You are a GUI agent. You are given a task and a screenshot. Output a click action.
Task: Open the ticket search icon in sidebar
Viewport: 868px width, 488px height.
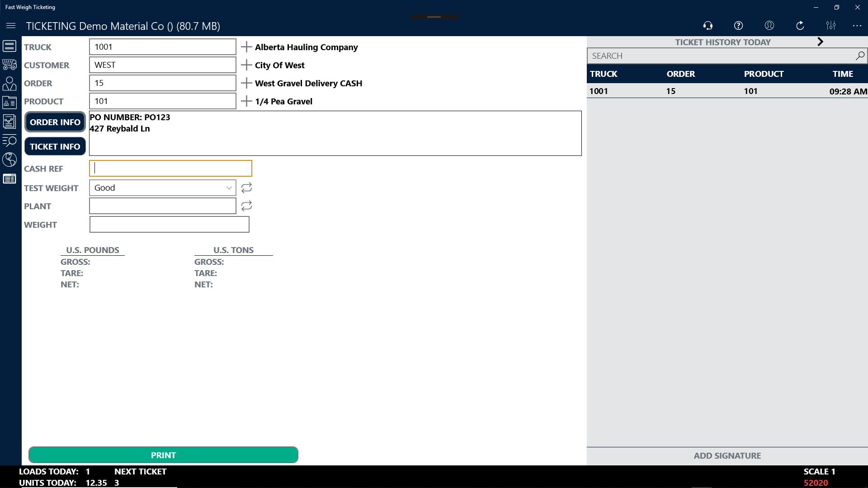tap(9, 141)
